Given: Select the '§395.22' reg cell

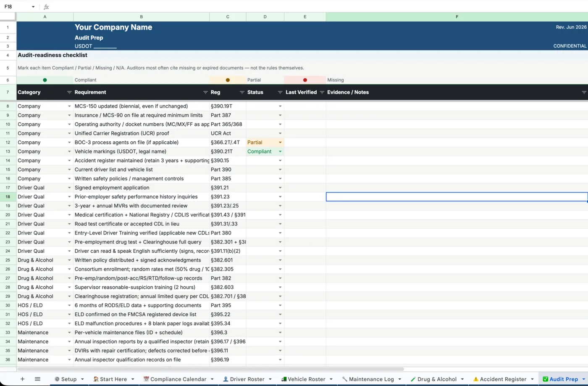Looking at the screenshot, I should click(228, 315).
